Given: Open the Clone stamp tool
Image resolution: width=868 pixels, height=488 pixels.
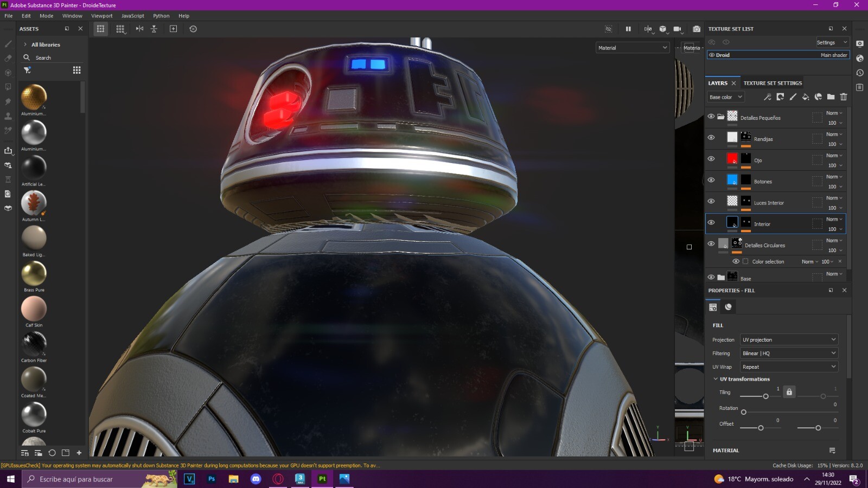Looking at the screenshot, I should (8, 115).
